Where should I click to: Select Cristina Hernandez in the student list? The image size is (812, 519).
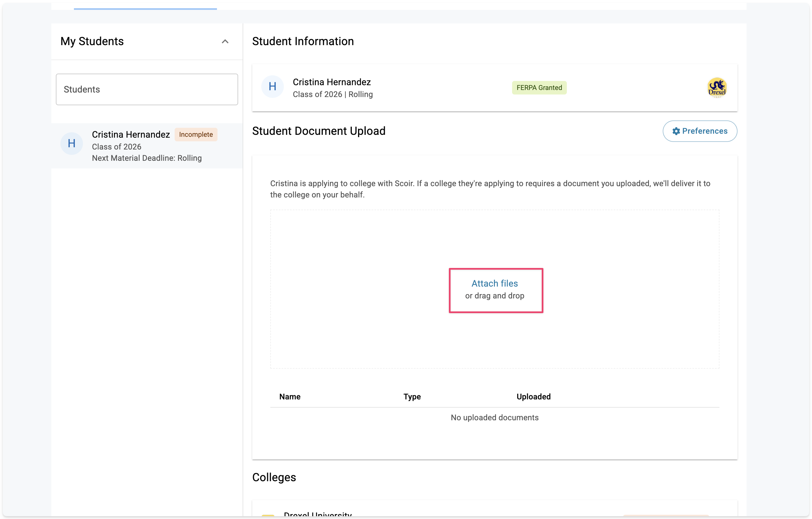(131, 135)
